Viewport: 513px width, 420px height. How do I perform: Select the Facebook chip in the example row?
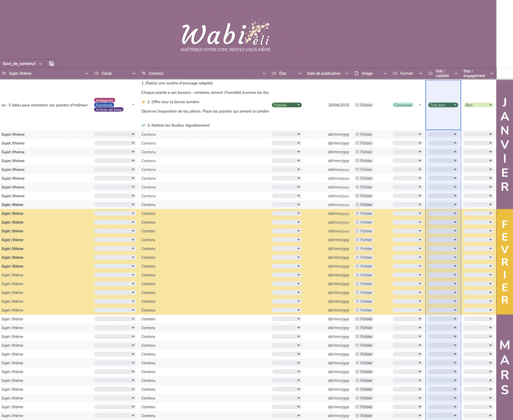click(104, 105)
